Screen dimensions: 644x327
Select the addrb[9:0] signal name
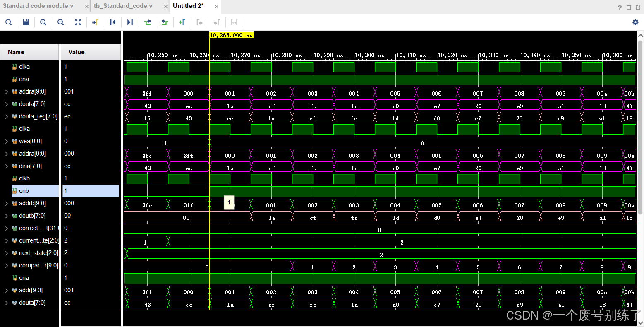32,203
